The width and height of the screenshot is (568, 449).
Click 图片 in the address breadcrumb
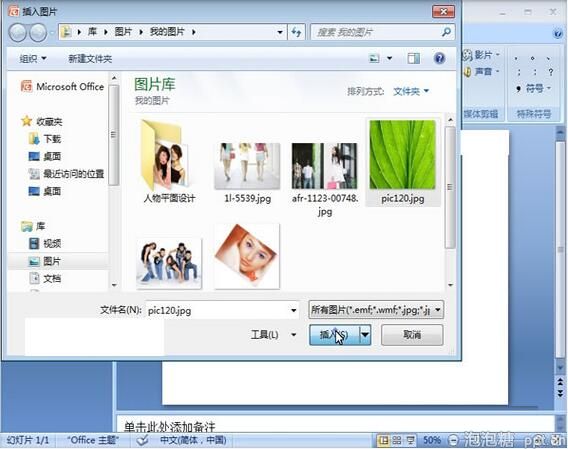[x=123, y=32]
